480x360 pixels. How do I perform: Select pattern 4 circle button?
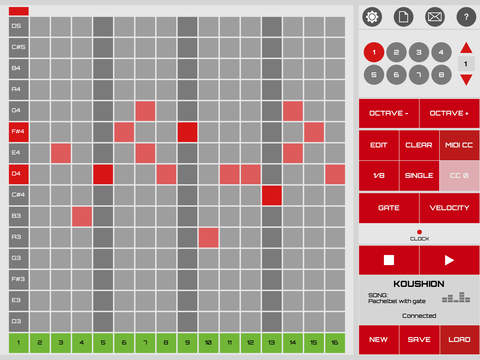(441, 52)
